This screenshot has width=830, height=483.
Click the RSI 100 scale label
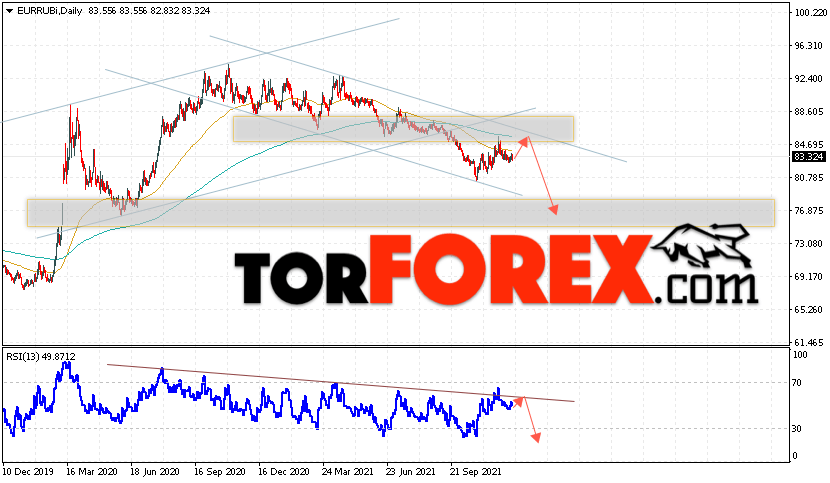coord(800,355)
